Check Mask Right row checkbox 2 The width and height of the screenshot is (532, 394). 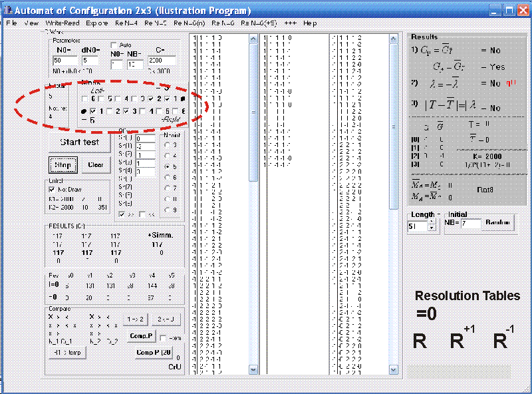click(x=109, y=111)
